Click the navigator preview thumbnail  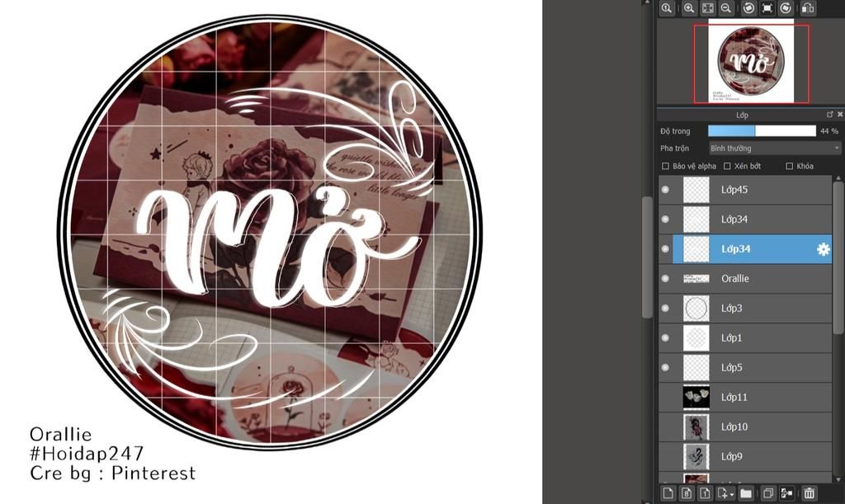point(751,61)
